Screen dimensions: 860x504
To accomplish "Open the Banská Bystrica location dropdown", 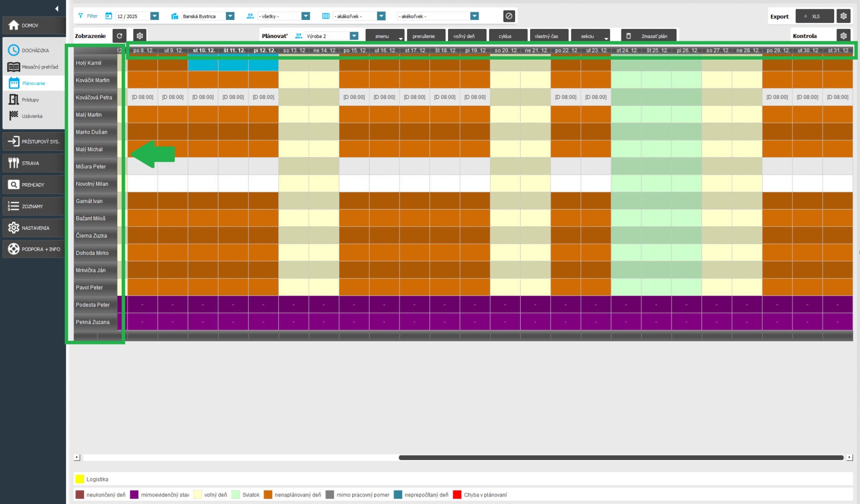I will tap(230, 16).
